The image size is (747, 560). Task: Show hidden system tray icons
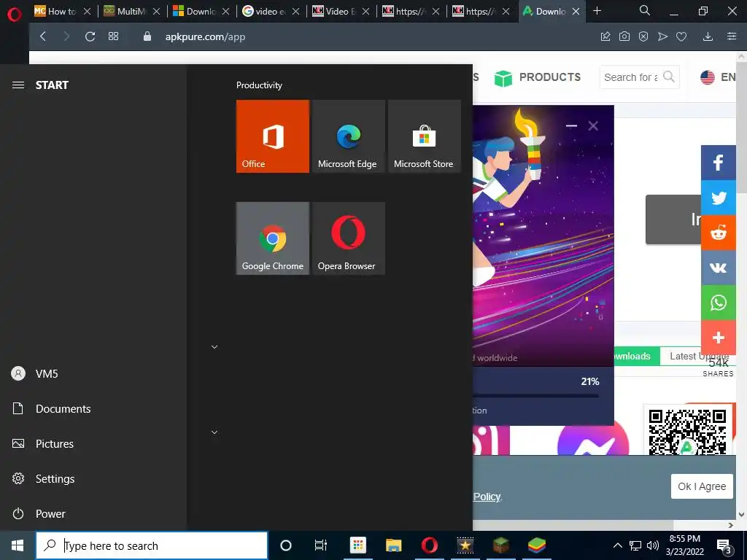pos(617,545)
